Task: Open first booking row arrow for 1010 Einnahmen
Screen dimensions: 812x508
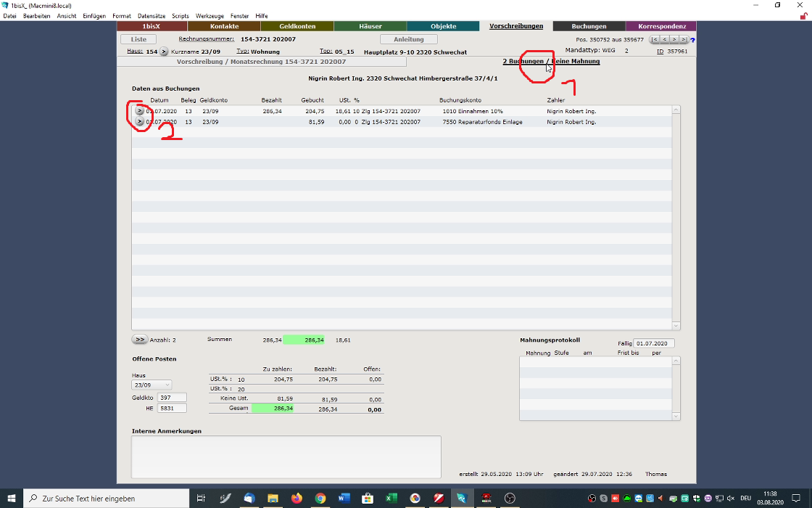Action: pyautogui.click(x=139, y=111)
